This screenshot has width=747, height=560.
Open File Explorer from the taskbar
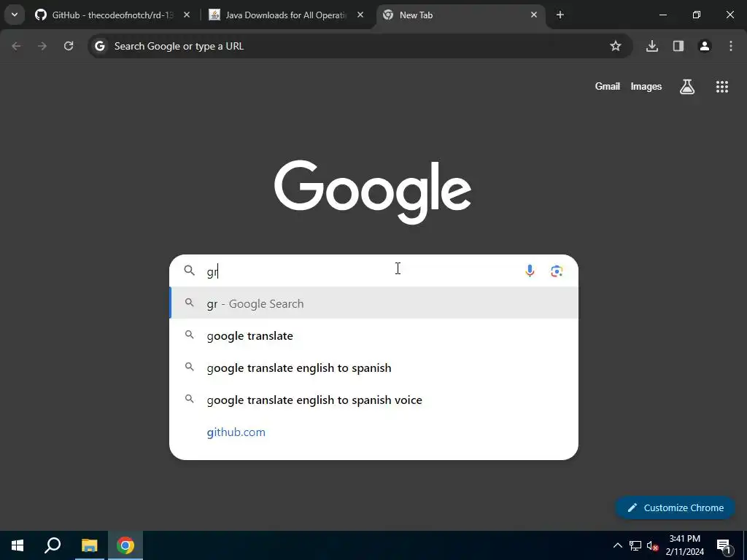89,545
